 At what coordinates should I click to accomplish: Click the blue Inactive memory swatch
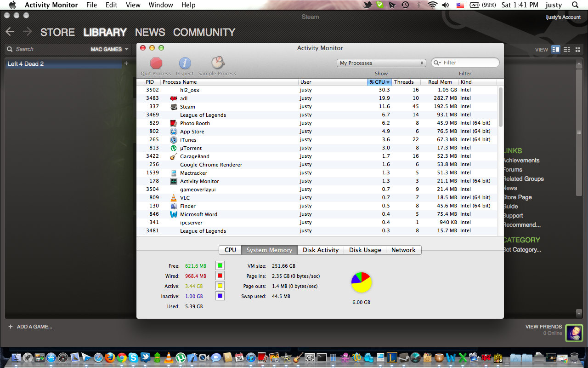[x=220, y=296]
